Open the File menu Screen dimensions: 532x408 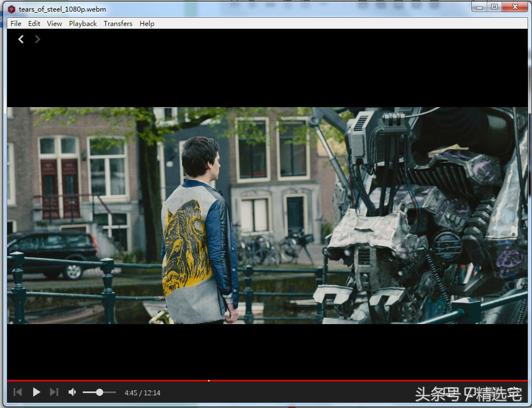pos(15,23)
